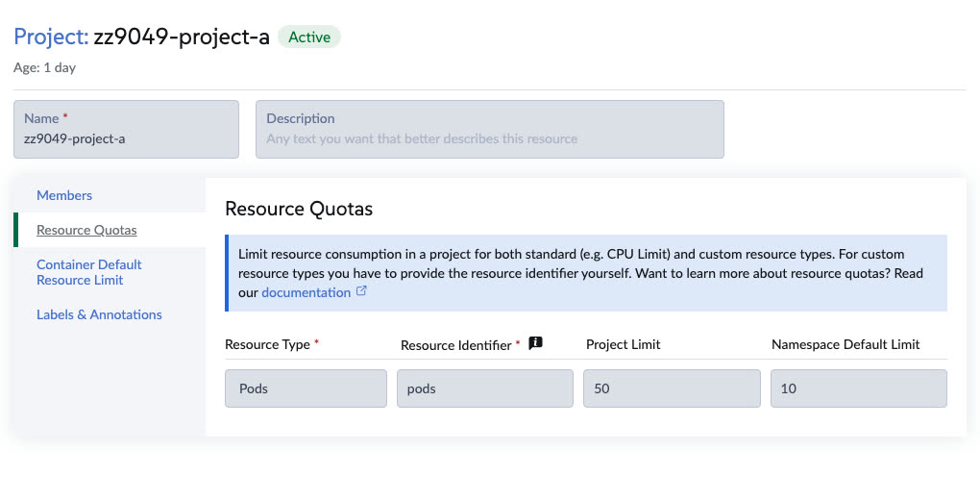
Task: Click the Resource Identifier info icon
Action: pos(535,343)
